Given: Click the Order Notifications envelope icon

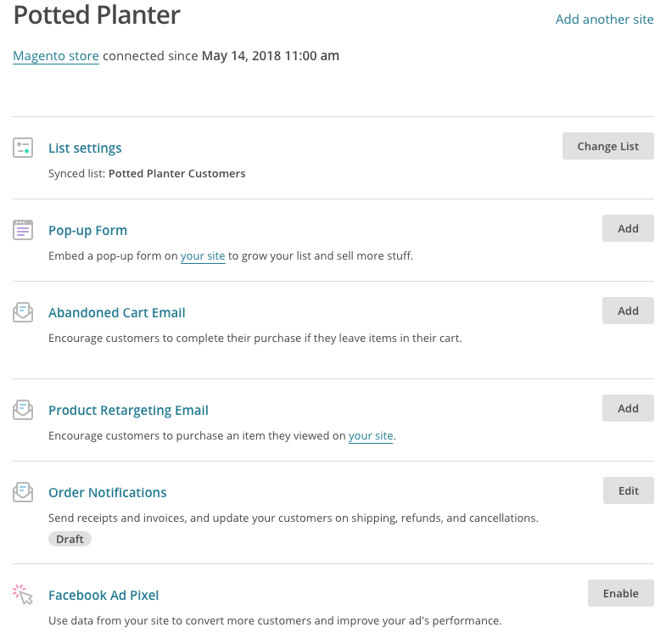Looking at the screenshot, I should 23,492.
